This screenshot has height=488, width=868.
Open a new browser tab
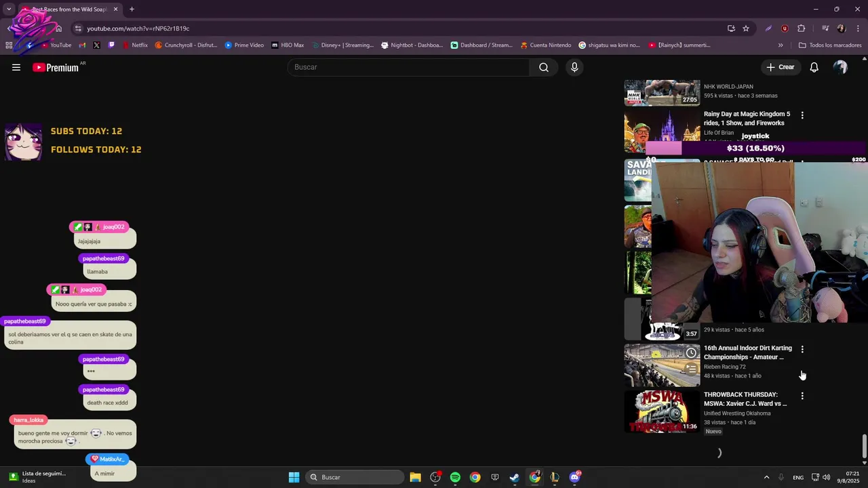(132, 9)
